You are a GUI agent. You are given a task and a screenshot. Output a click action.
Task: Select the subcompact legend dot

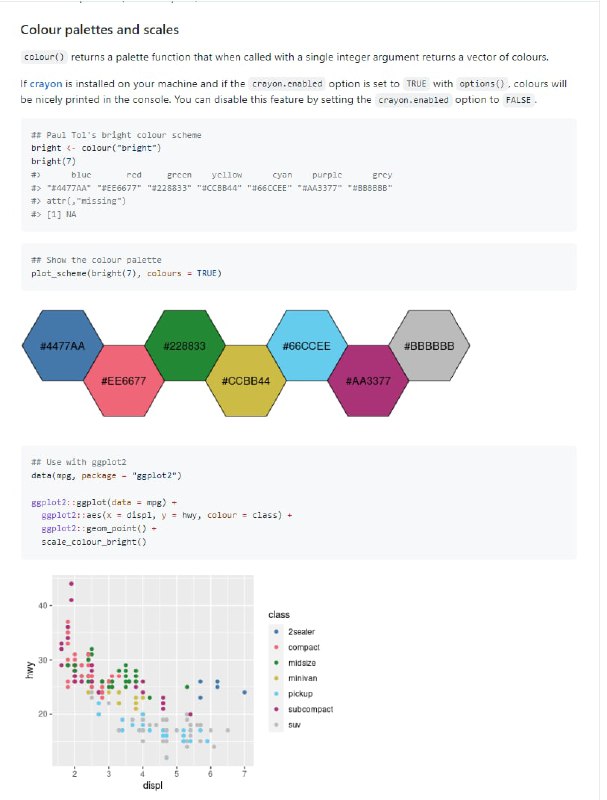pyautogui.click(x=275, y=709)
